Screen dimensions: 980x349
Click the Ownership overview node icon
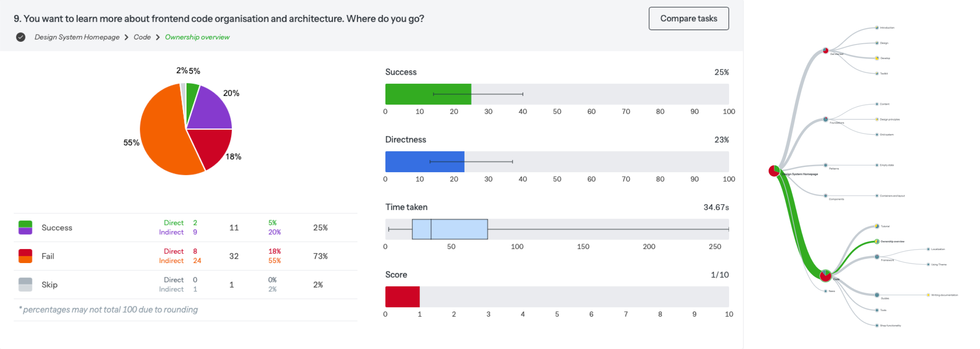(x=877, y=241)
